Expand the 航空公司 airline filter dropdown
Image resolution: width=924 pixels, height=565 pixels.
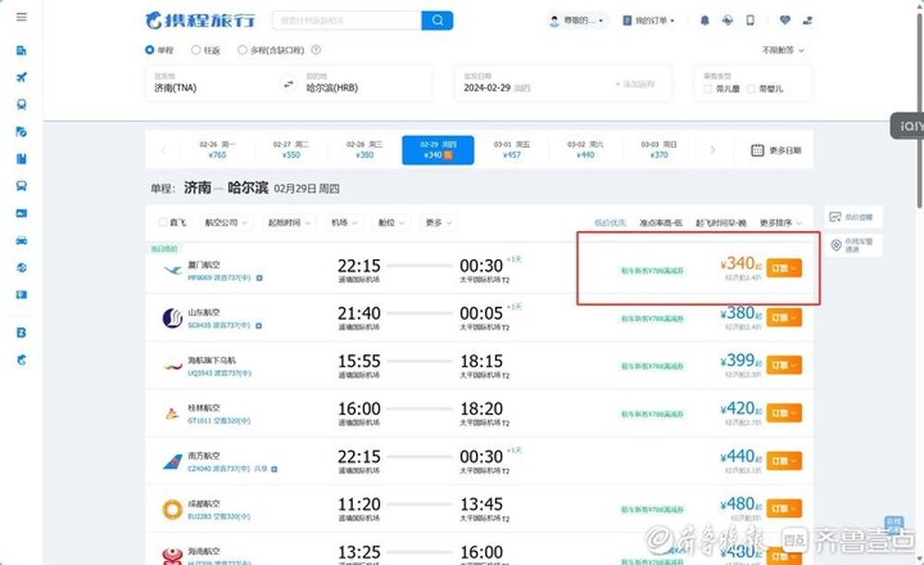pyautogui.click(x=225, y=222)
